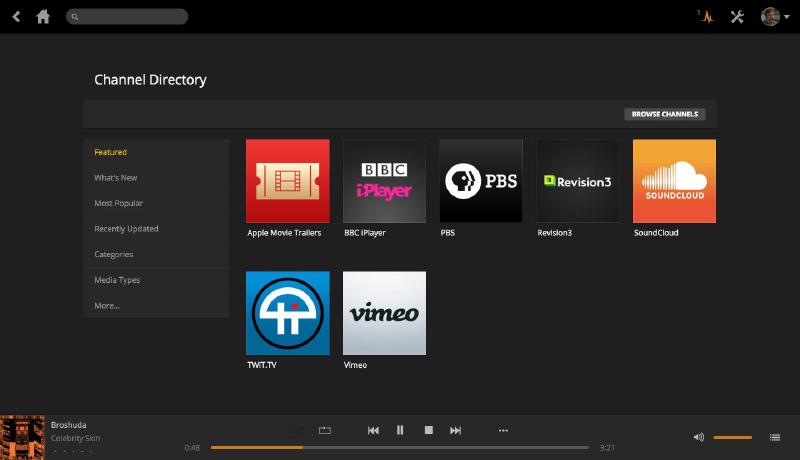Open the Home screen via house icon
This screenshot has height=460, width=800.
pos(43,17)
